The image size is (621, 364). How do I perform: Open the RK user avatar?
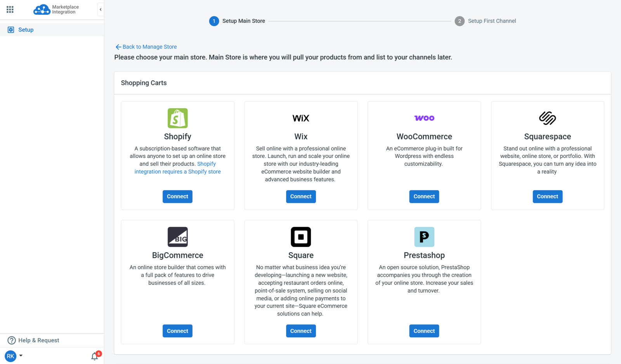click(10, 356)
